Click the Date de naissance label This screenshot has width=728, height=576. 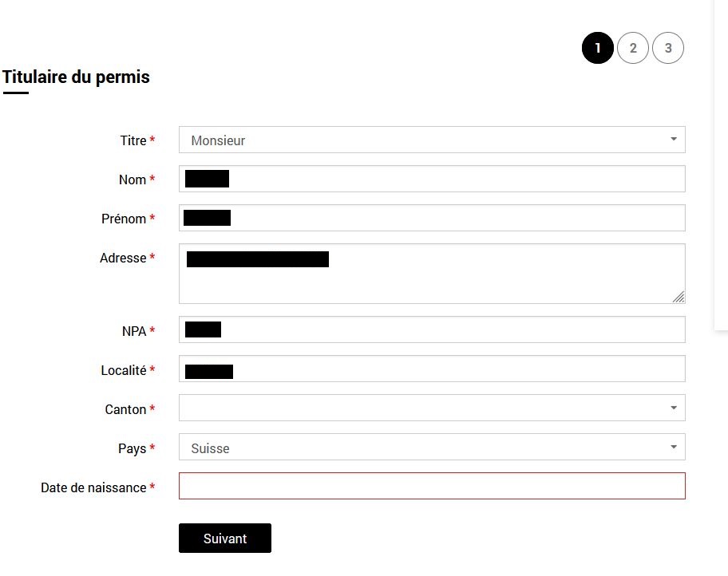[x=93, y=487]
